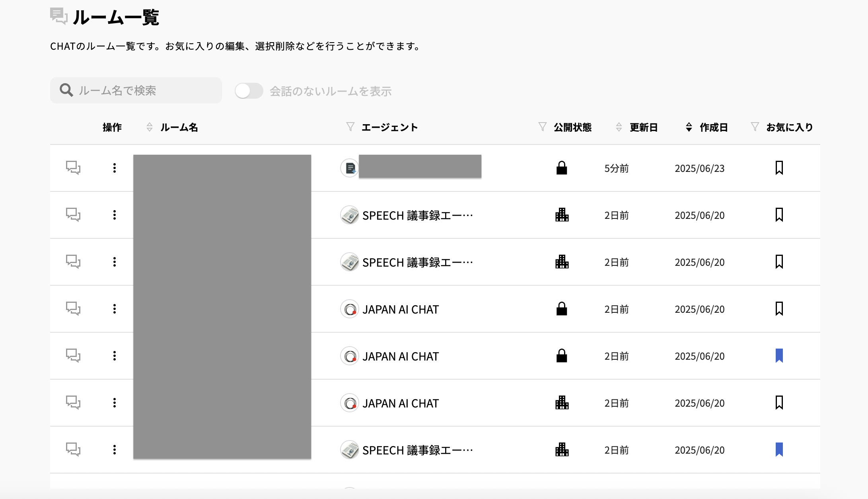Click the lock icon in 5分前 row

(561, 168)
